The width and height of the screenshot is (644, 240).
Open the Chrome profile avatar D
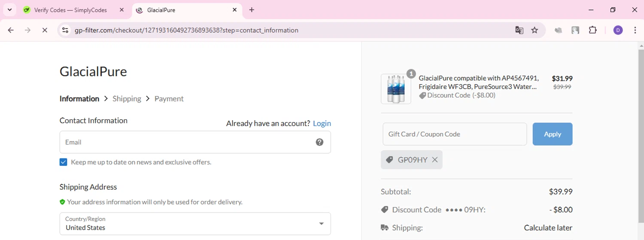click(x=618, y=30)
